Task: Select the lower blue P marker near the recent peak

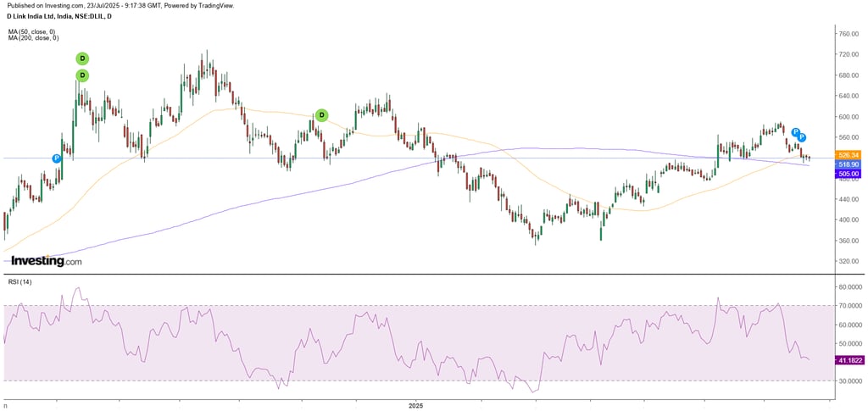Action: [802, 137]
